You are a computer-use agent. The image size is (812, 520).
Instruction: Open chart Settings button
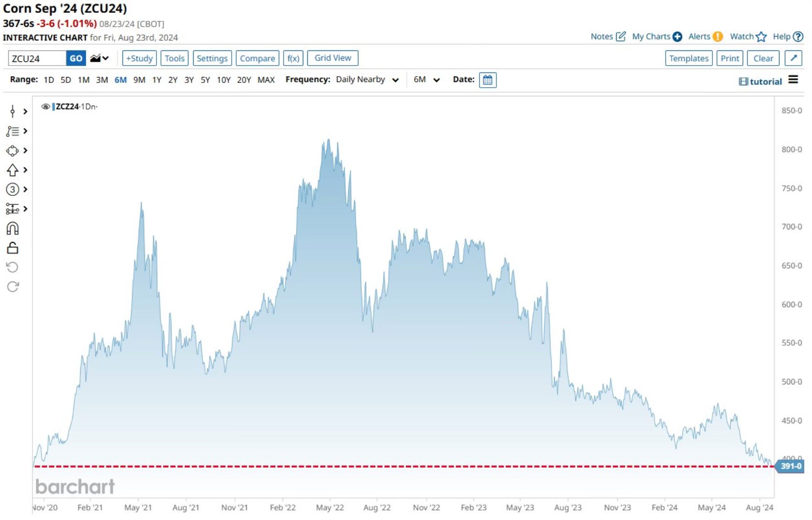pyautogui.click(x=212, y=58)
